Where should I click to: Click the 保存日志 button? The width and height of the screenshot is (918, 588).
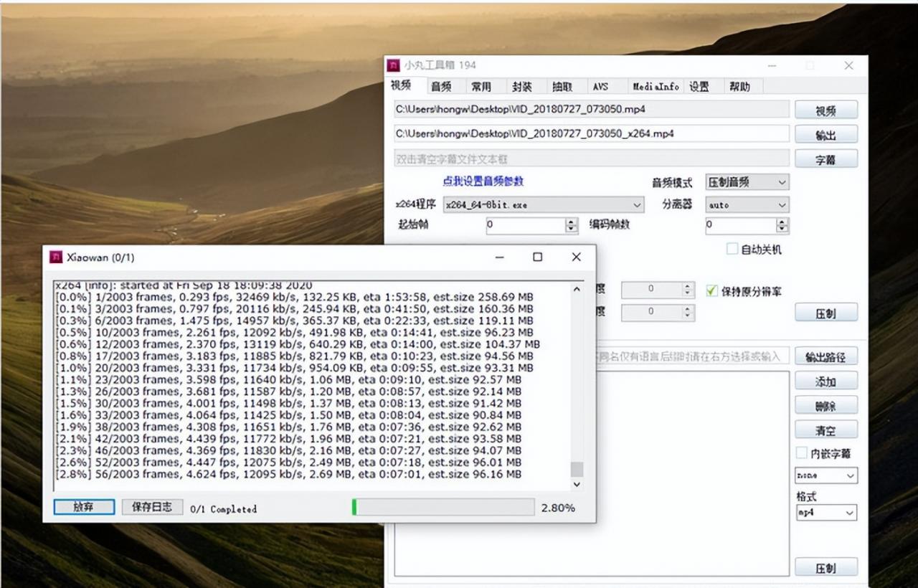(x=152, y=507)
